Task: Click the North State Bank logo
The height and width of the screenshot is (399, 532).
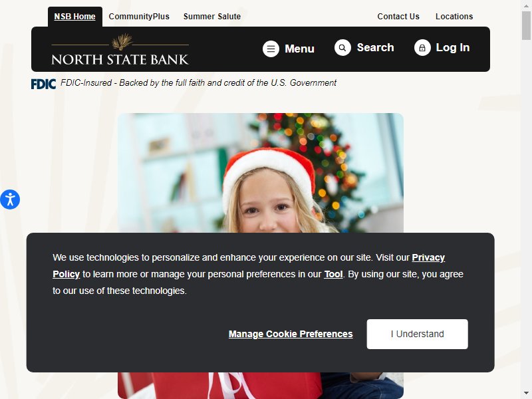Action: (120, 49)
